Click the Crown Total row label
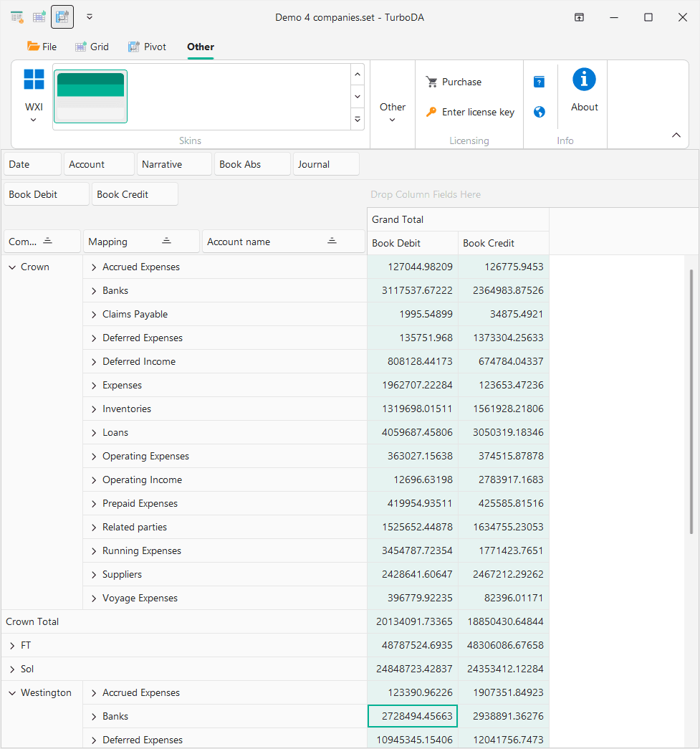The image size is (700, 749). click(32, 621)
